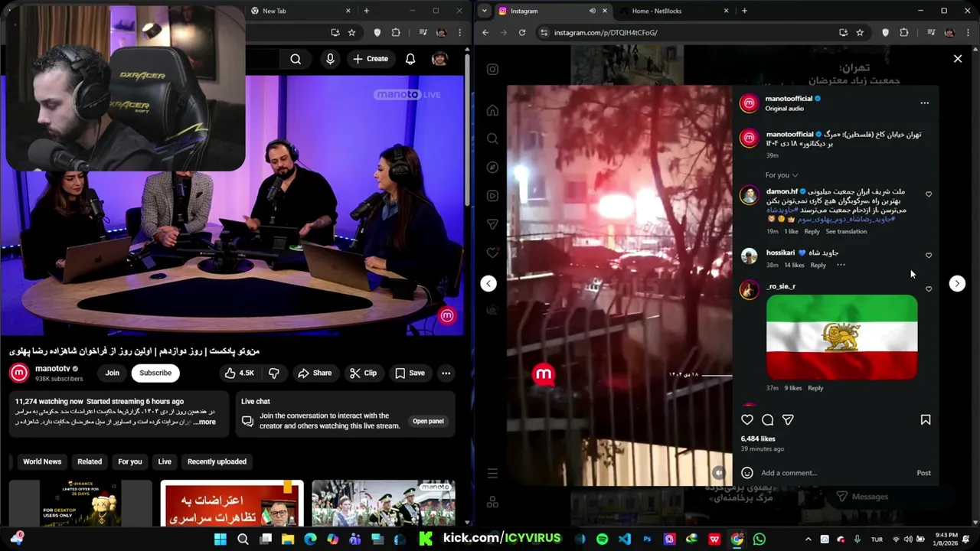Select the World News filter chip
Viewport: 980px width, 551px height.
(42, 461)
